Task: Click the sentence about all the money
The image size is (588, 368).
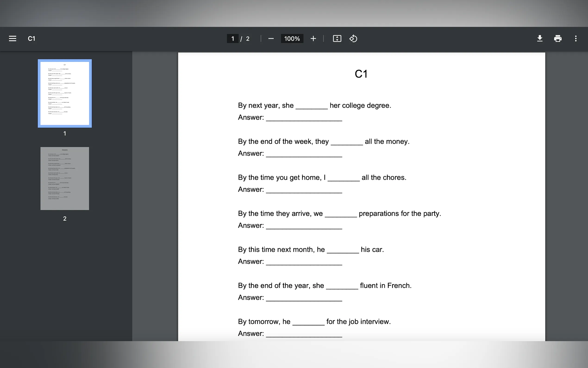Action: [x=324, y=141]
